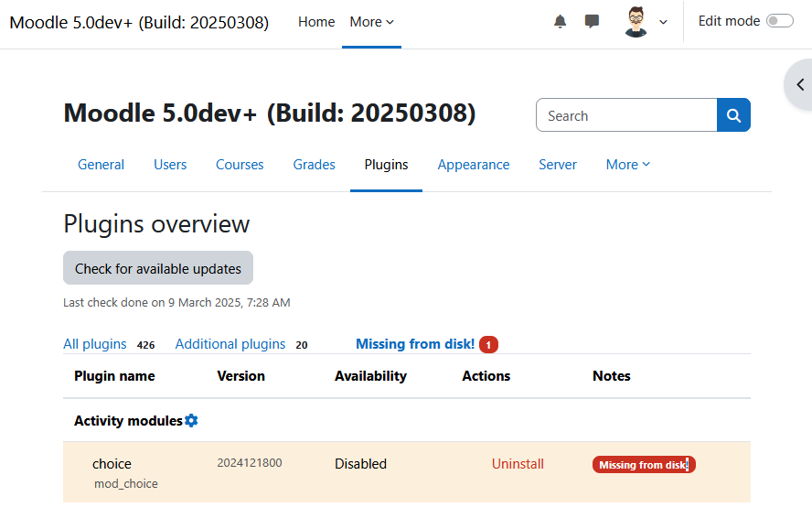Click the choice plugin name
This screenshot has width=812, height=518.
click(112, 464)
